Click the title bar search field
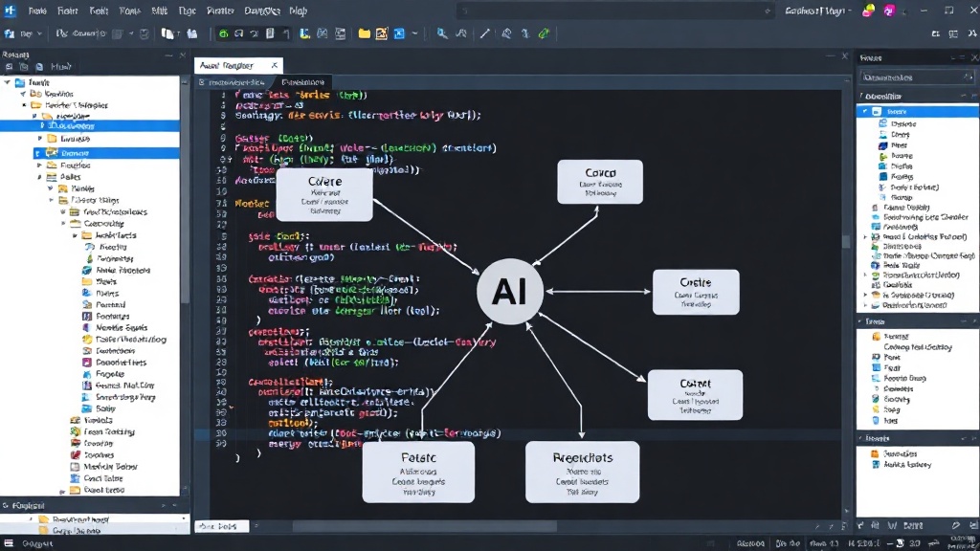Image resolution: width=980 pixels, height=551 pixels. point(615,11)
